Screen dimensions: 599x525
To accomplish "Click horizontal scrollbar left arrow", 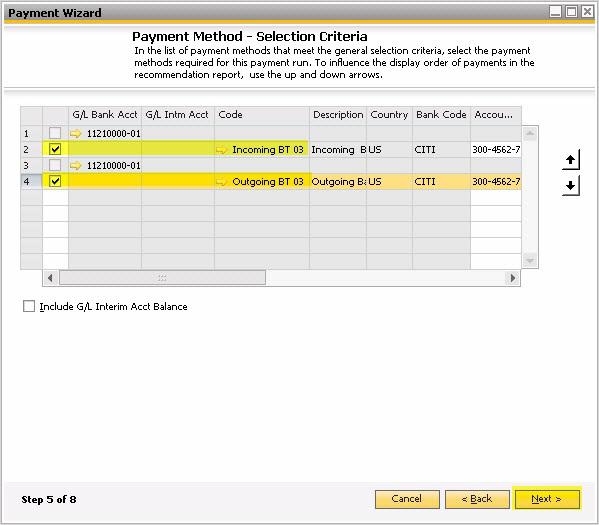I will point(50,278).
